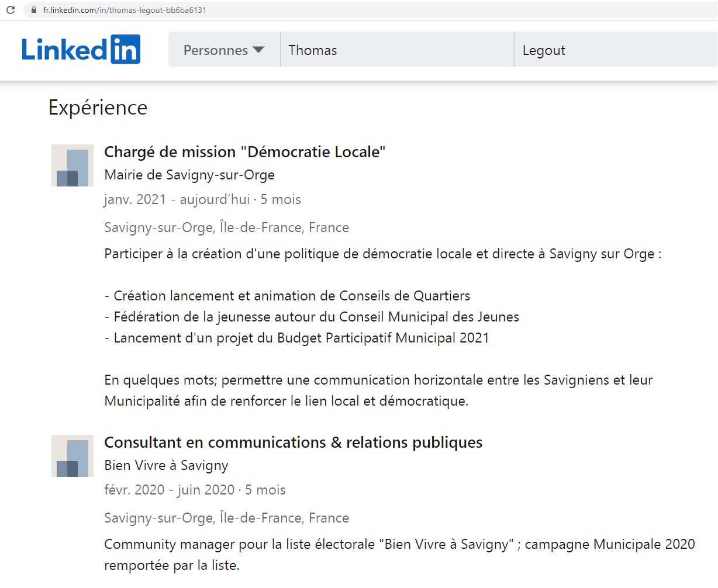Viewport: 718px width, 588px height.
Task: Click the Conseils de Quartiers bullet line
Action: coord(287,296)
